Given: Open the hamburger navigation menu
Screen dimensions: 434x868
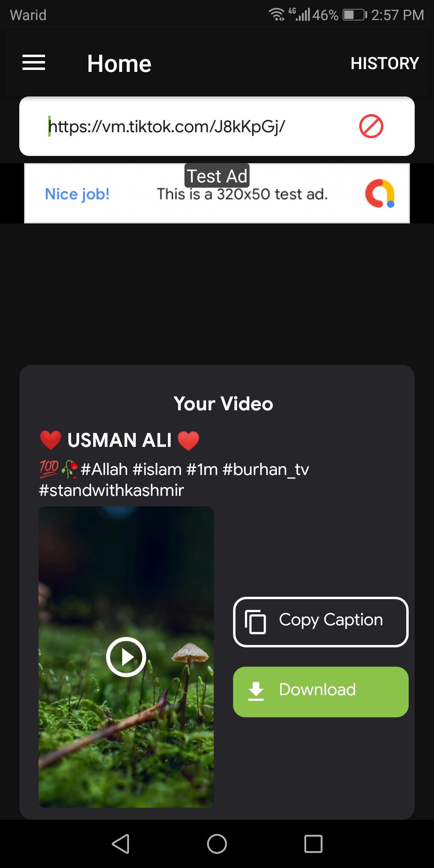Looking at the screenshot, I should (34, 63).
